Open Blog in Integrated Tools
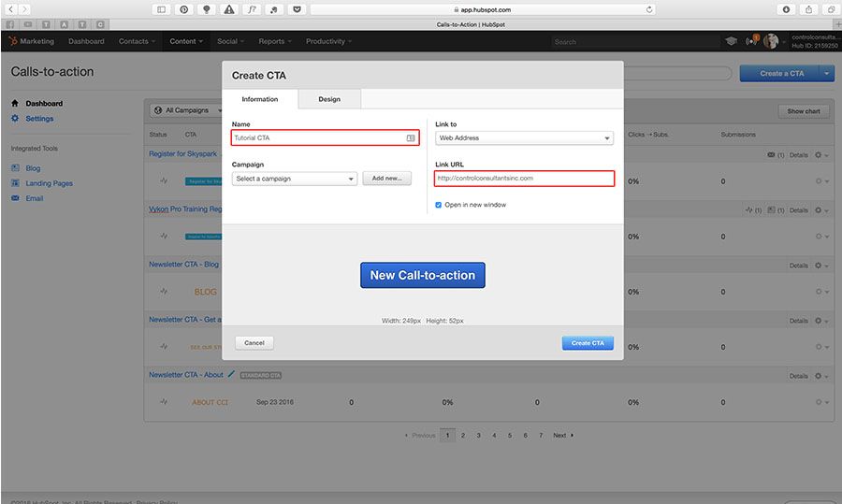The width and height of the screenshot is (842, 504). point(33,168)
